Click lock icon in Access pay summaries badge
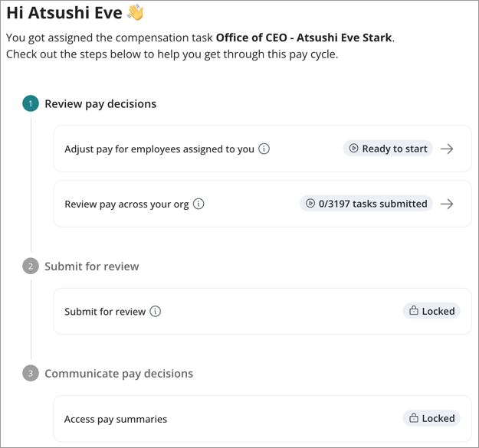The width and height of the screenshot is (479, 448). [414, 419]
